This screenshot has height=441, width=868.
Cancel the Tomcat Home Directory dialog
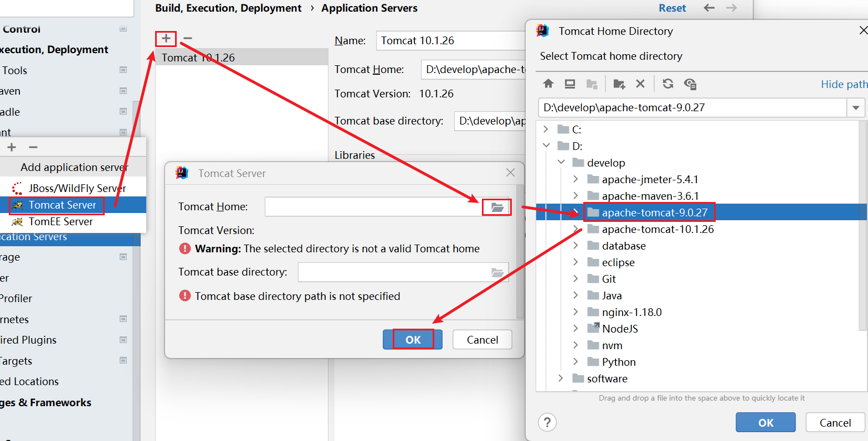(x=835, y=423)
